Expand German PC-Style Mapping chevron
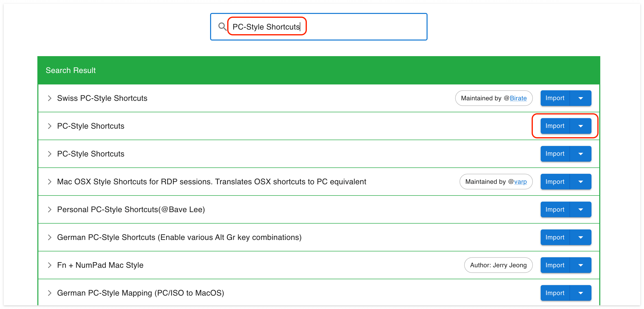 tap(50, 293)
